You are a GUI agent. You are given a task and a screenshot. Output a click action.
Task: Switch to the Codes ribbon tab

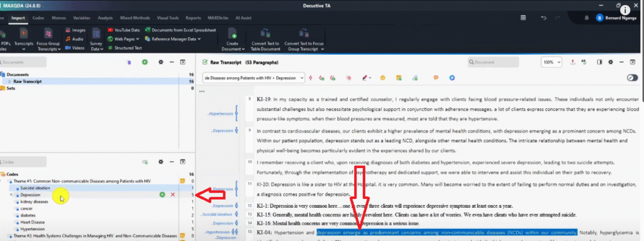click(38, 18)
